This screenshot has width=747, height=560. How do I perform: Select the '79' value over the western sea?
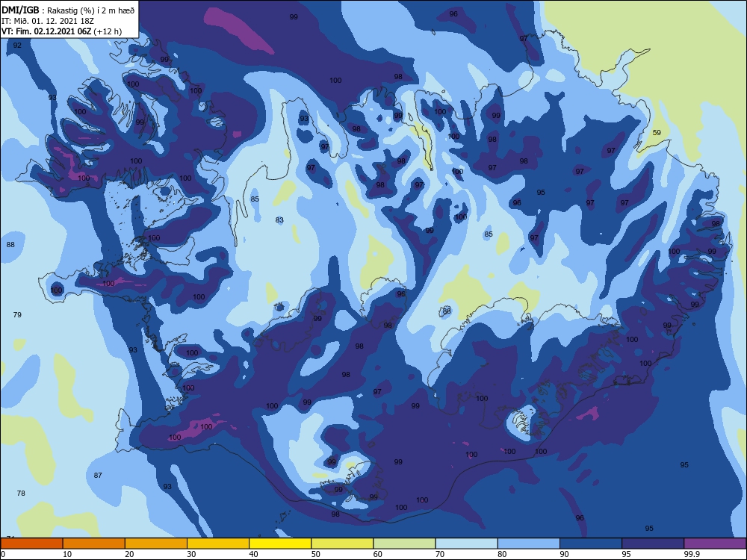pos(17,315)
